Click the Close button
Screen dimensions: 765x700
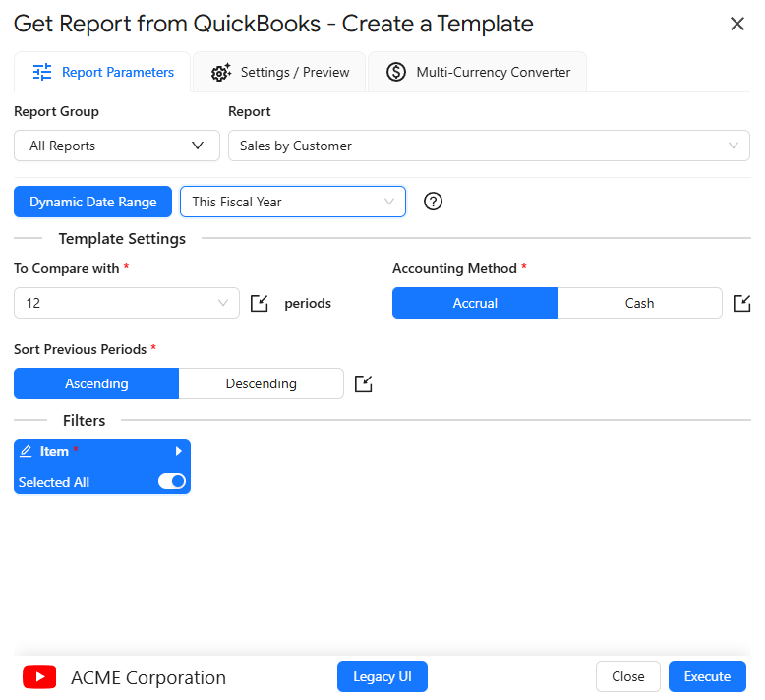pyautogui.click(x=628, y=676)
